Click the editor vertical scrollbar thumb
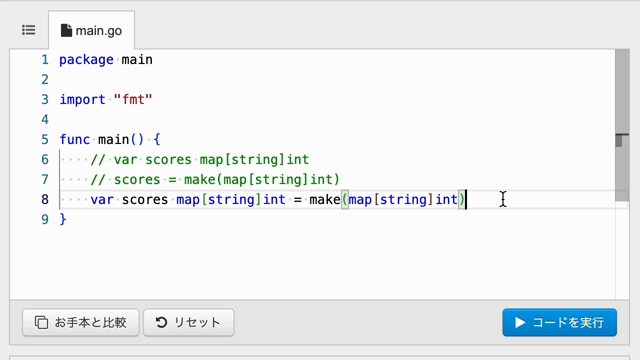This screenshot has width=640, height=360. [x=622, y=125]
